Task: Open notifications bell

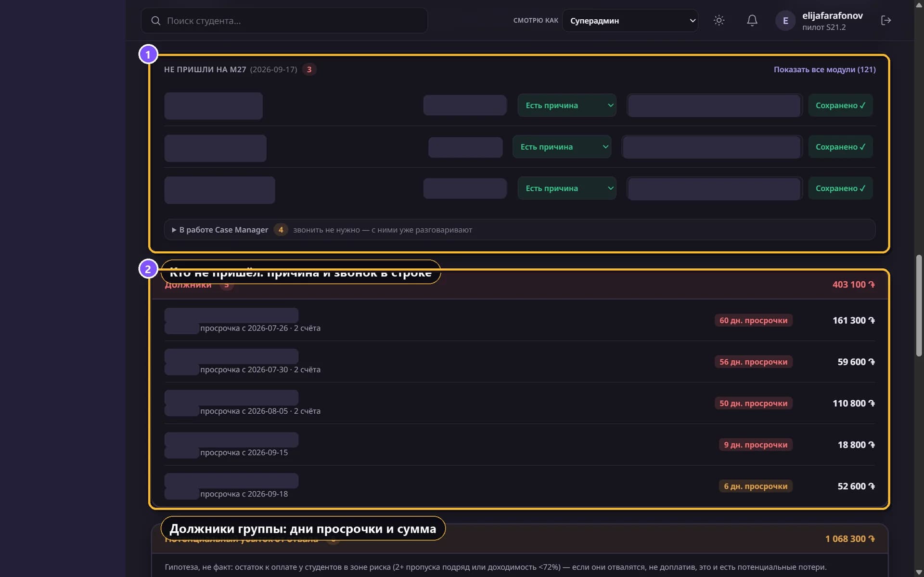Action: tap(752, 20)
